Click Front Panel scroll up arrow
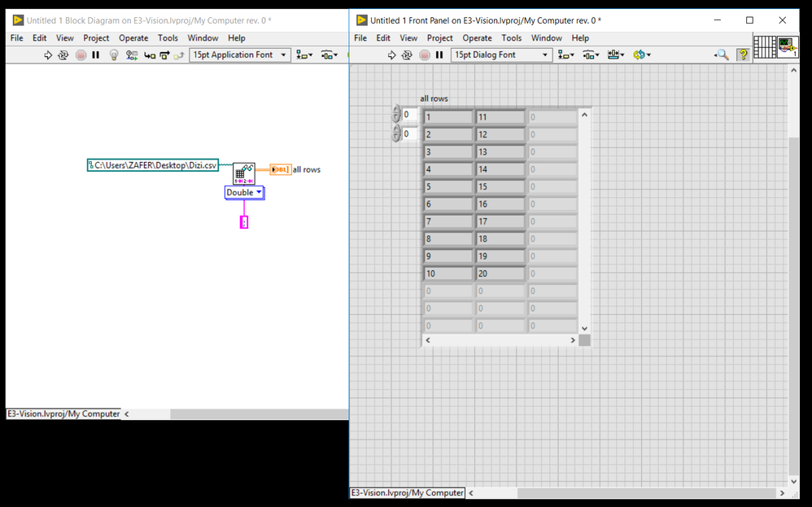 click(x=794, y=71)
